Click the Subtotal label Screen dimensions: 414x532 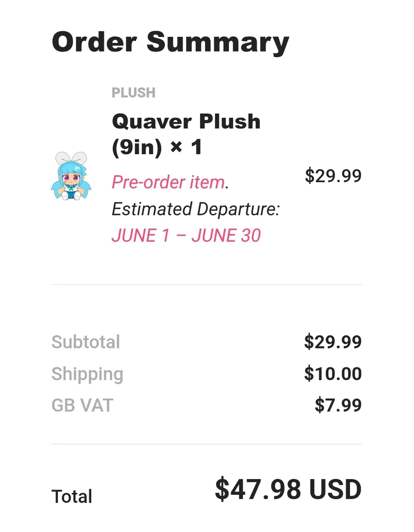(x=86, y=342)
